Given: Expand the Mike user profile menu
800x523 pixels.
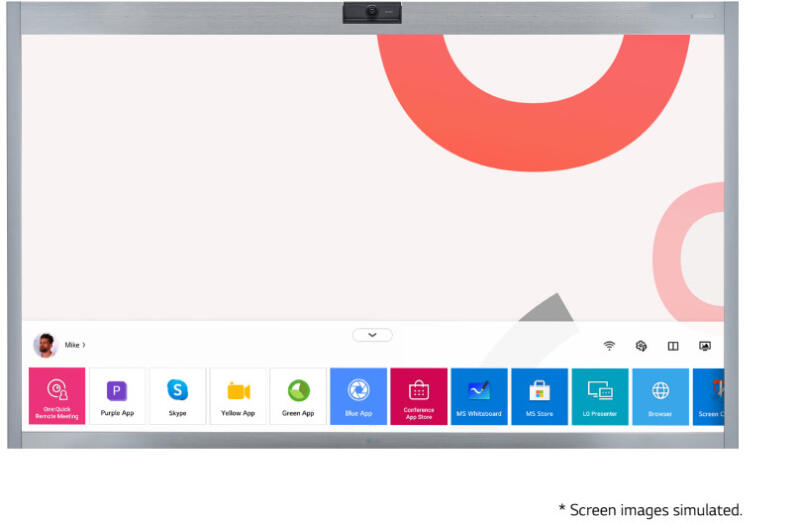Looking at the screenshot, I should [76, 345].
